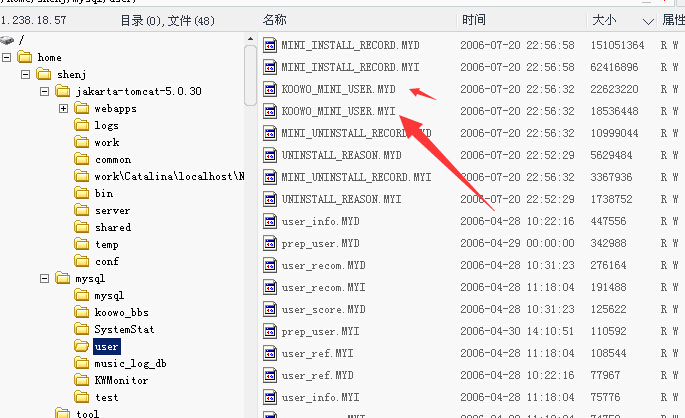Click the server address 1.238.18.57

tap(33, 20)
